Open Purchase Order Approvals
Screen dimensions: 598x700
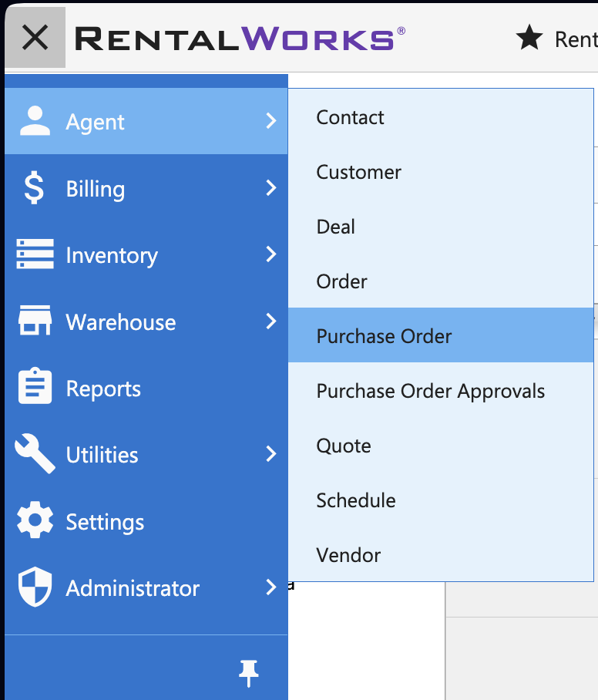[441, 391]
